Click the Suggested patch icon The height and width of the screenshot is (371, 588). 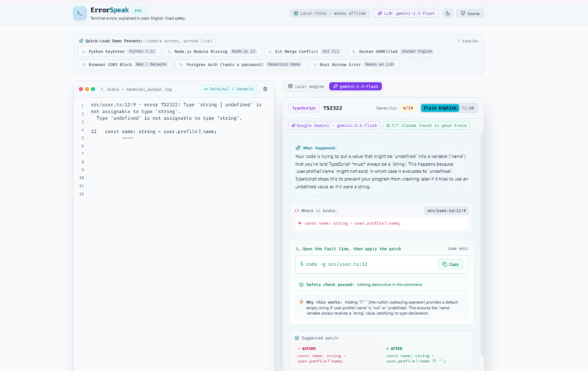[x=297, y=337]
